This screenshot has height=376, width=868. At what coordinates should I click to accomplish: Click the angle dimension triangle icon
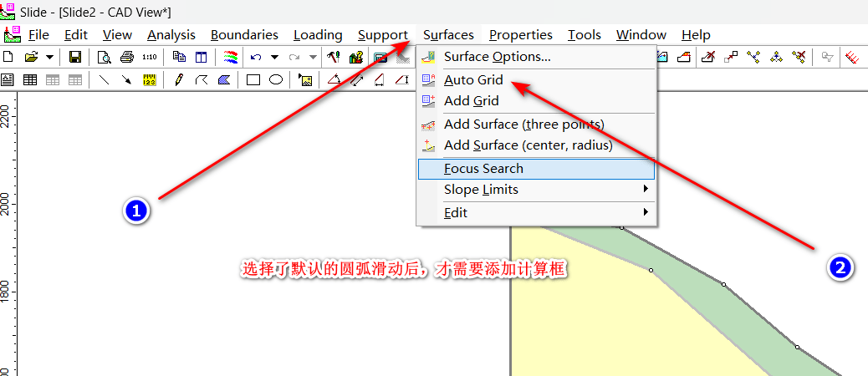(x=334, y=80)
